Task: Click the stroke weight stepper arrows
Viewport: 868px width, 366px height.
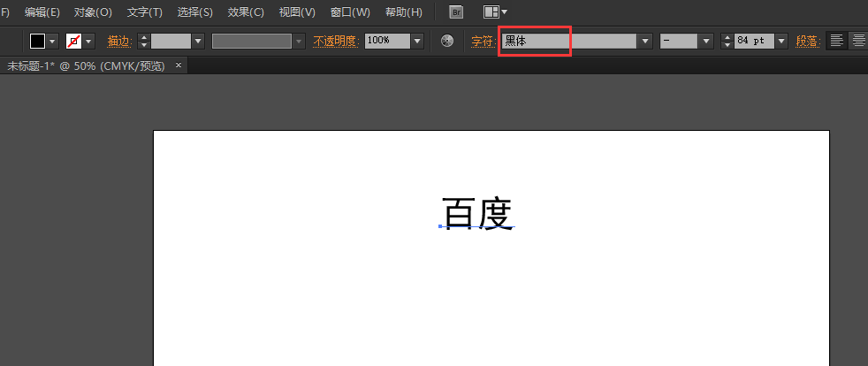Action: point(143,41)
